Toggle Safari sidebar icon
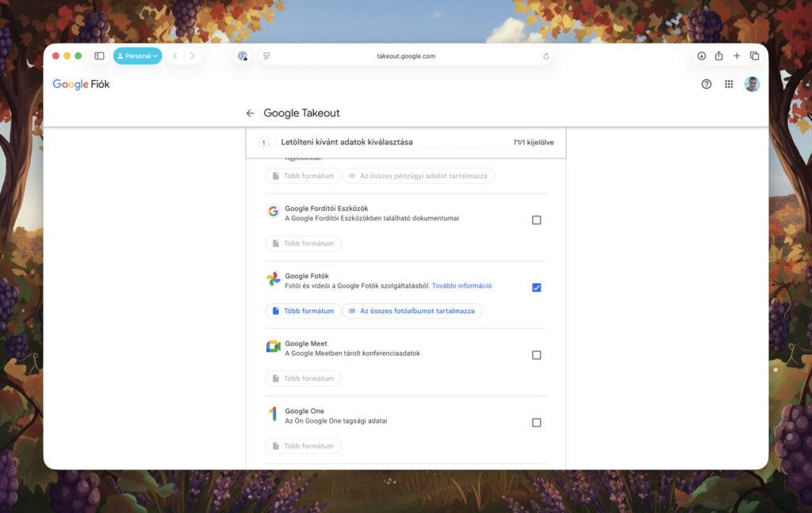 (99, 56)
